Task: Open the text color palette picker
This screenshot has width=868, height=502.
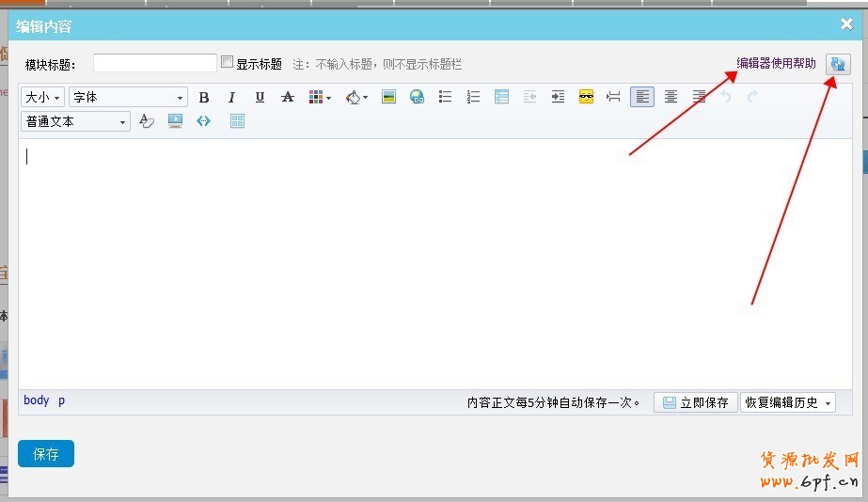Action: click(320, 97)
